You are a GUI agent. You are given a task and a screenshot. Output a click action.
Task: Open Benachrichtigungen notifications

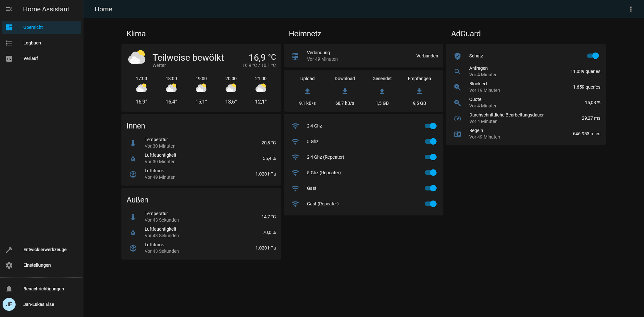[x=42, y=289]
